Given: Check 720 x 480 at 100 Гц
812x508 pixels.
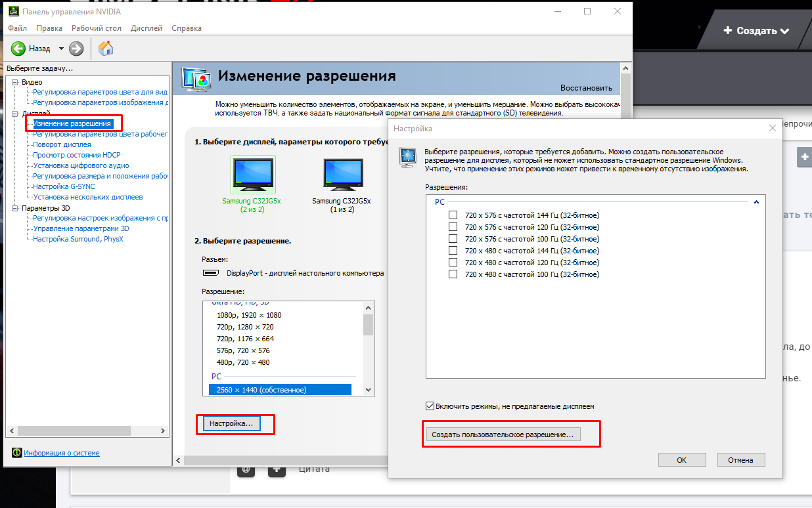Looking at the screenshot, I should 453,274.
